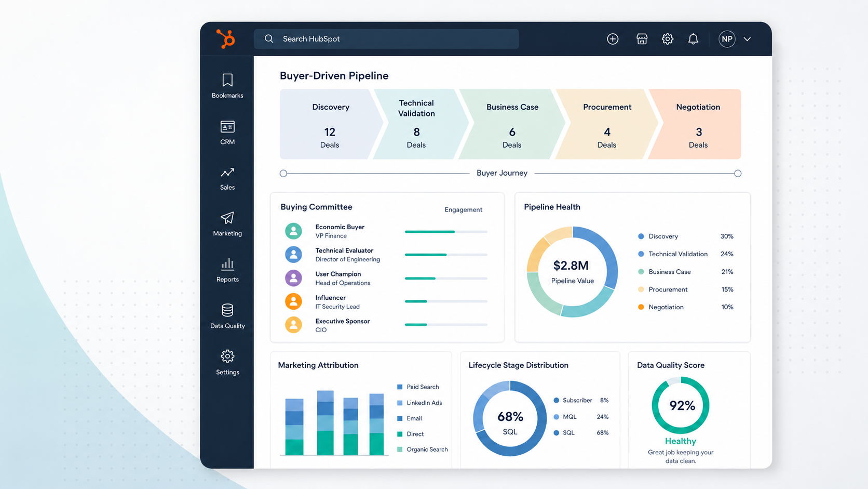This screenshot has width=868, height=489.
Task: Click the Economic Buyer engagement bar
Action: 446,232
